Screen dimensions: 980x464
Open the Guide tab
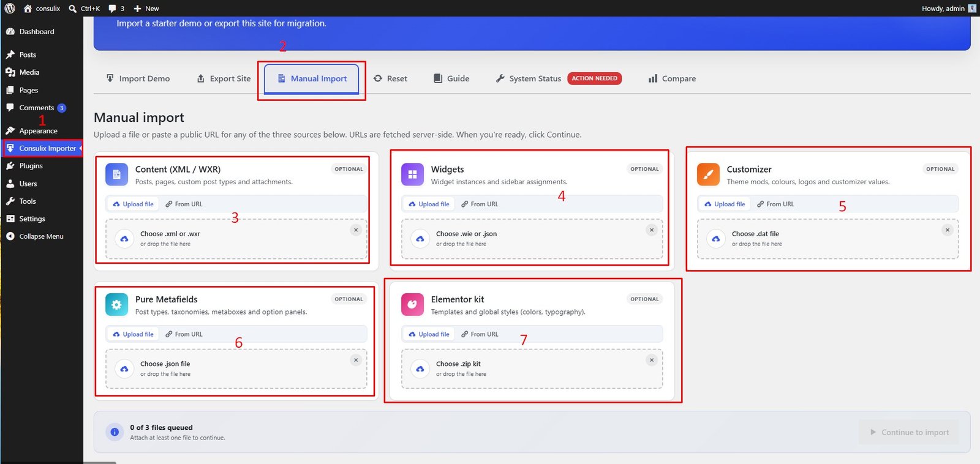point(451,78)
